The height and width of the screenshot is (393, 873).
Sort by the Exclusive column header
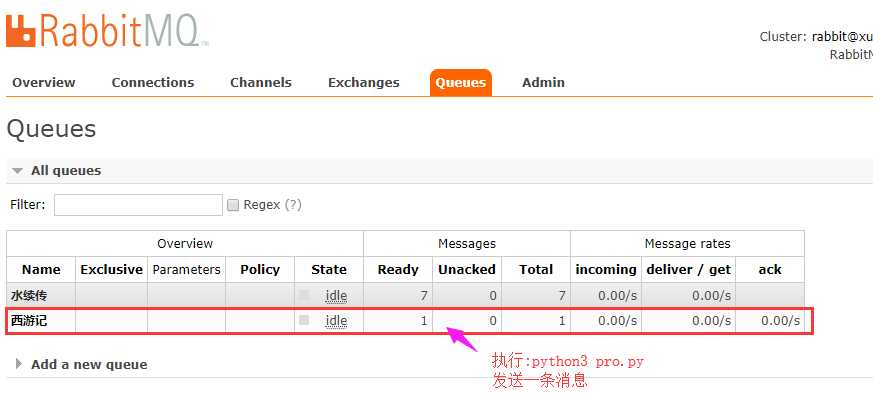click(x=111, y=269)
